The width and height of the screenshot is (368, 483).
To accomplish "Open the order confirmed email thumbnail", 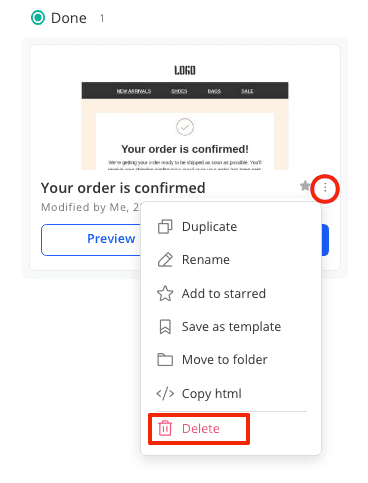I will 185,116.
